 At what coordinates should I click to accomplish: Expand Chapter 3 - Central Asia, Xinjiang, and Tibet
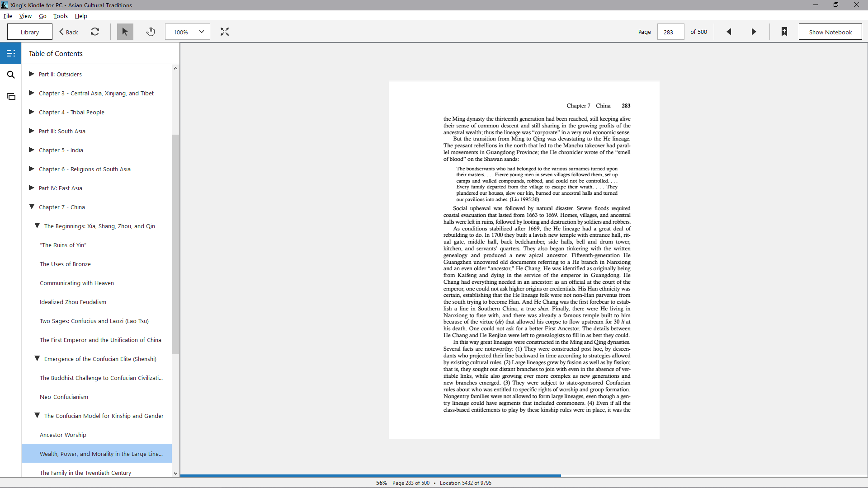coord(32,93)
